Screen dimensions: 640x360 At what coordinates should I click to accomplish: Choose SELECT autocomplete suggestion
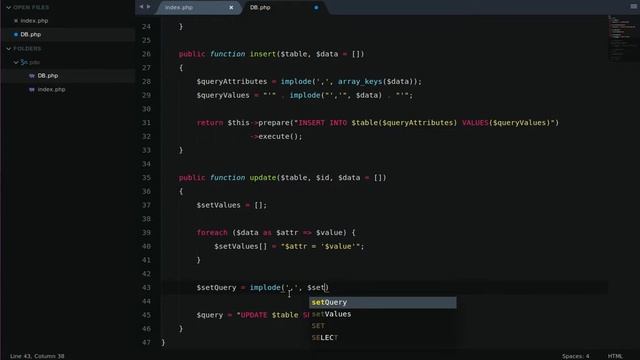point(382,338)
